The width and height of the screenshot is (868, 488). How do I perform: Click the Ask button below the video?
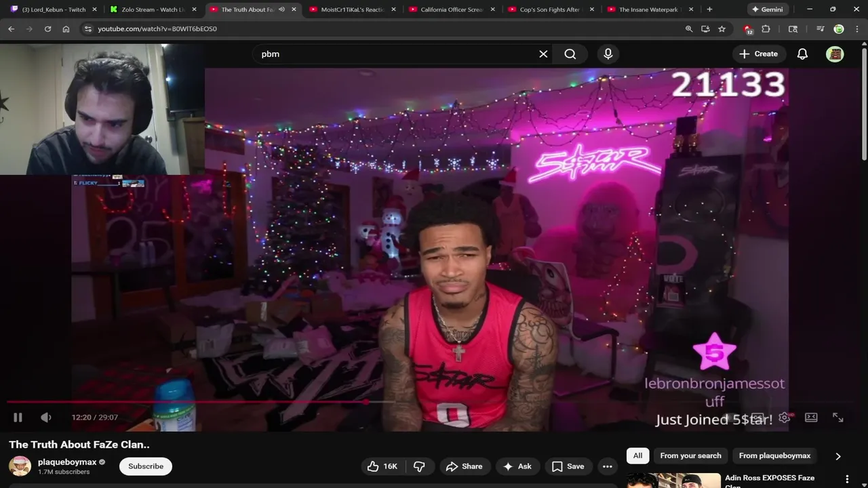tap(517, 466)
